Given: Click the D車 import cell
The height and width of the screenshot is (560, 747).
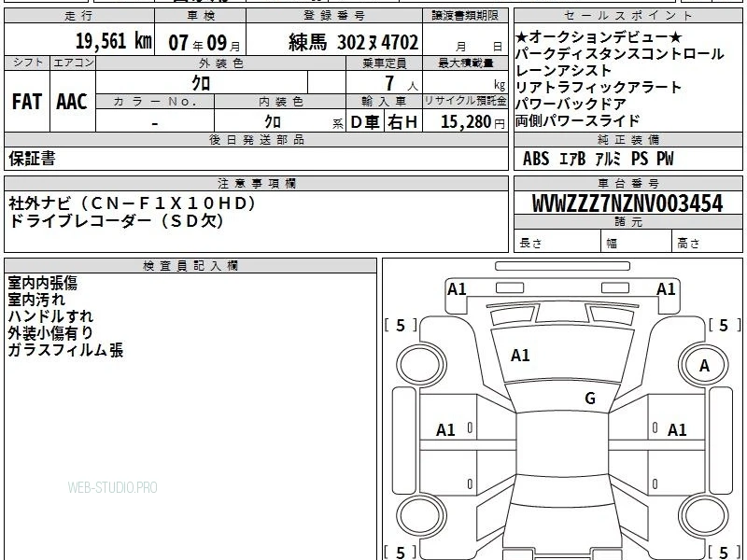Looking at the screenshot, I should [365, 122].
